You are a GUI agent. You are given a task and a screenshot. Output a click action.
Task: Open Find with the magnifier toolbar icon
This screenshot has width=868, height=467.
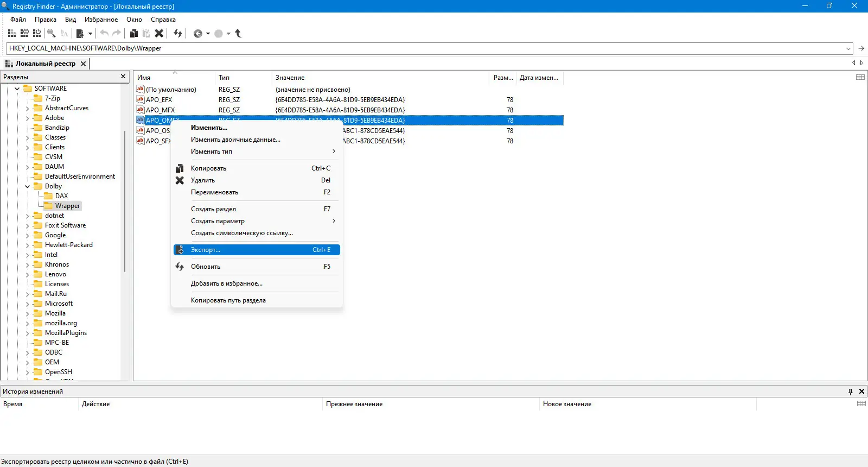[52, 33]
